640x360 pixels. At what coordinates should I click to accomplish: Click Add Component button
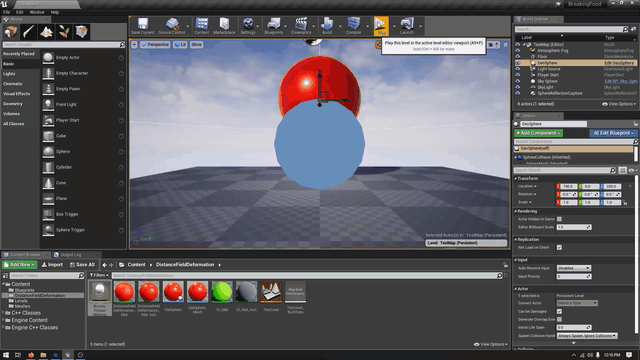[538, 133]
